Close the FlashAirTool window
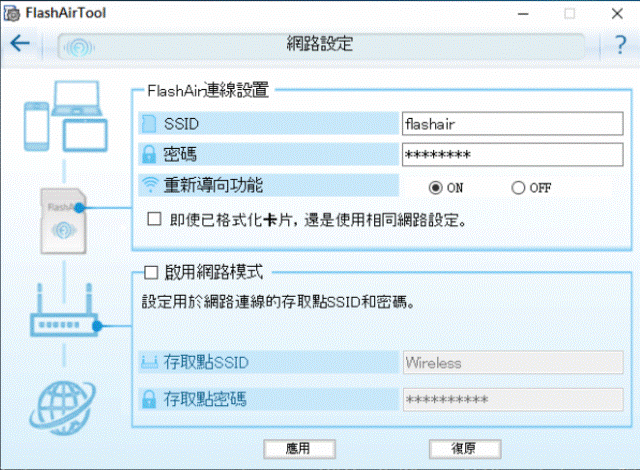The width and height of the screenshot is (640, 470). (617, 14)
